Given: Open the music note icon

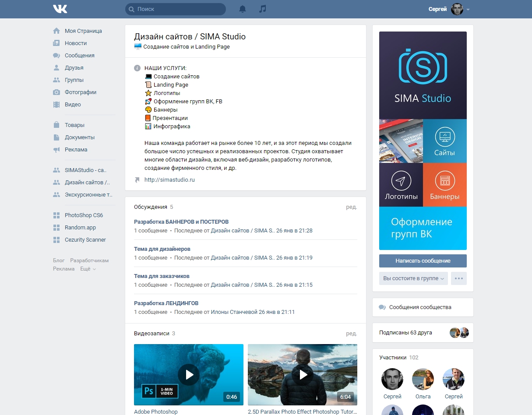Looking at the screenshot, I should [262, 9].
